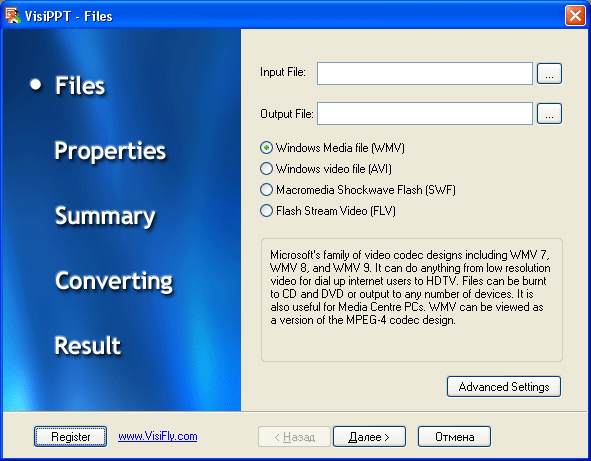Click the disabled Назад back button

294,437
